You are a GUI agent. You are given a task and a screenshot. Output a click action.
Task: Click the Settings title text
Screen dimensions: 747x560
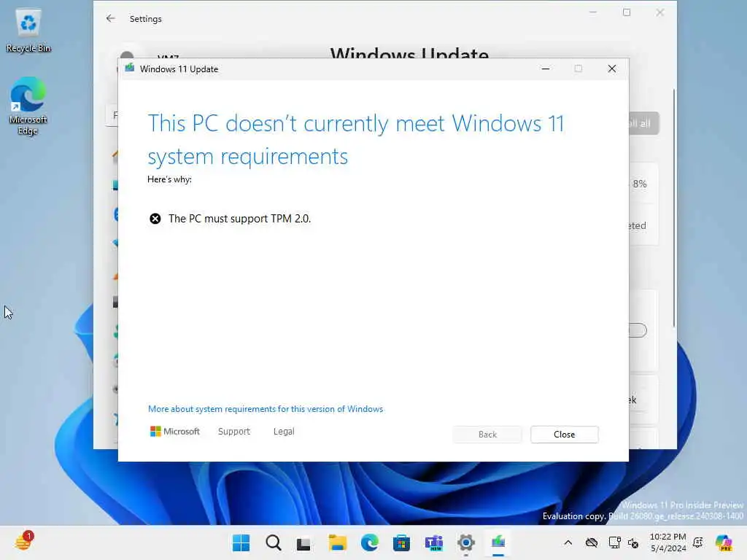click(146, 18)
